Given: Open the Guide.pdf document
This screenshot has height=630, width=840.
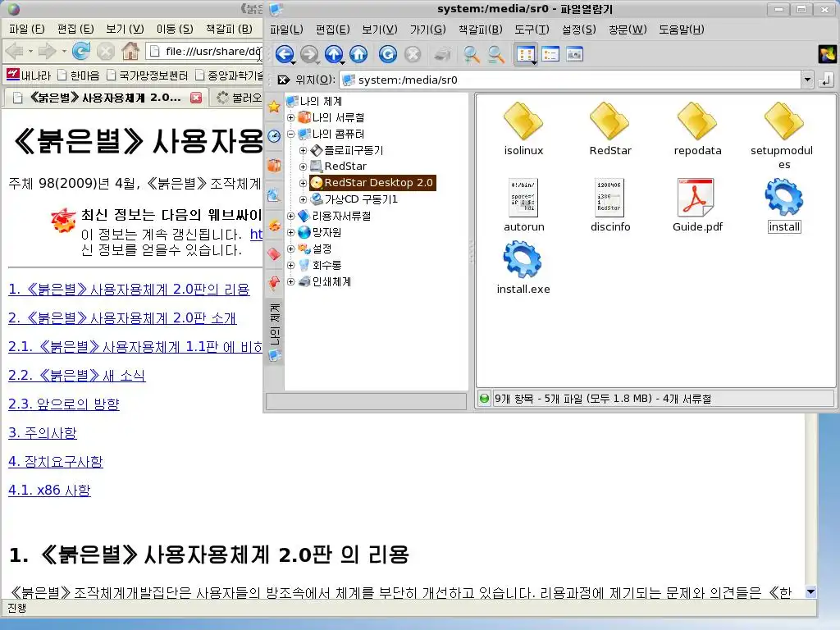Looking at the screenshot, I should (697, 205).
